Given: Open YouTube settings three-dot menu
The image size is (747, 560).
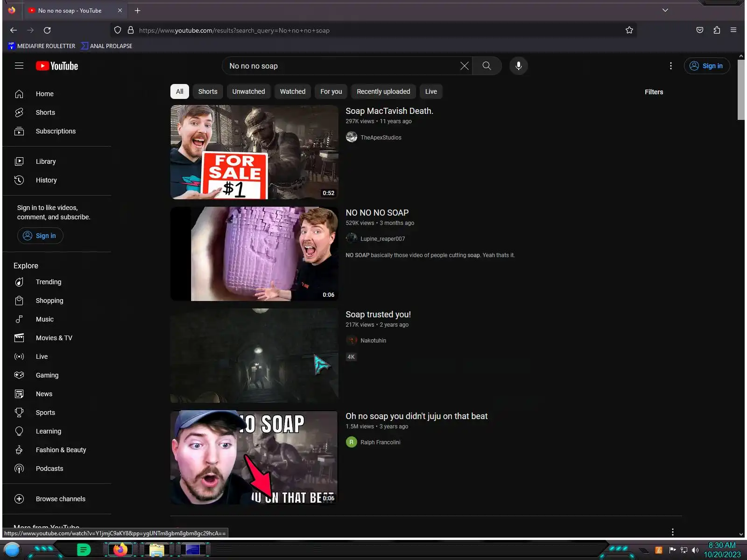Looking at the screenshot, I should 671,66.
